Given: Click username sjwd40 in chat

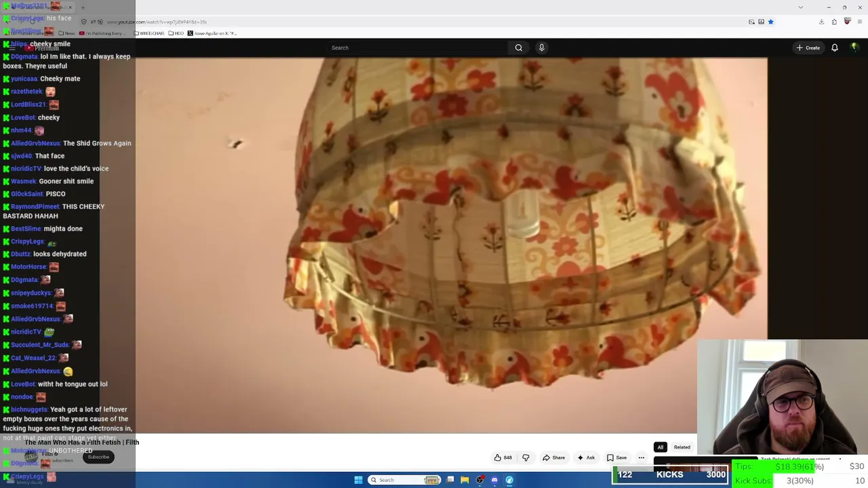Looking at the screenshot, I should [22, 156].
